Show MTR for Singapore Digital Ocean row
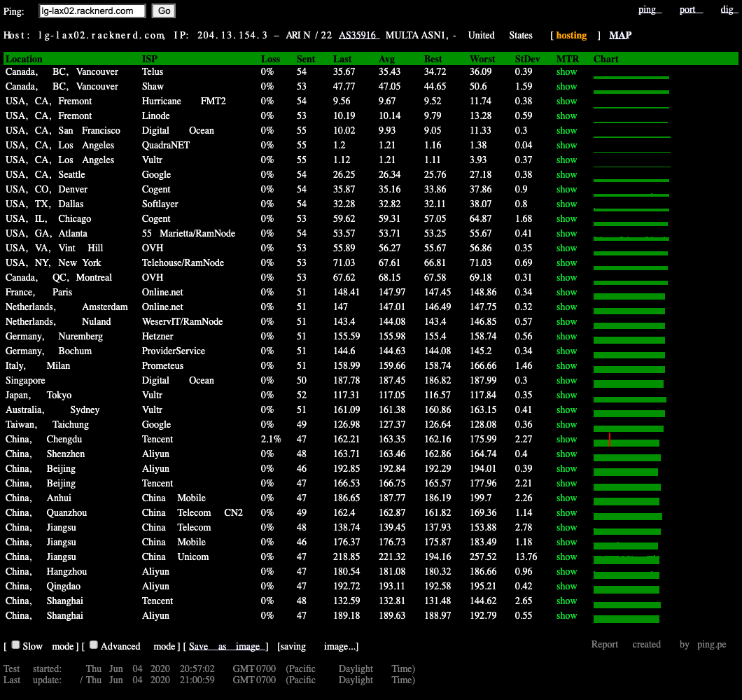Screen dimensions: 742x700 (566, 379)
